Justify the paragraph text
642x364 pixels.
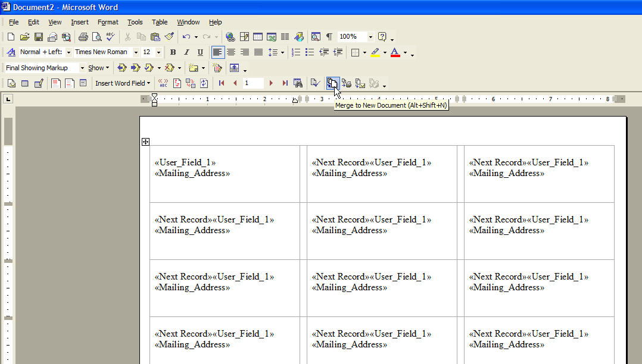click(258, 52)
